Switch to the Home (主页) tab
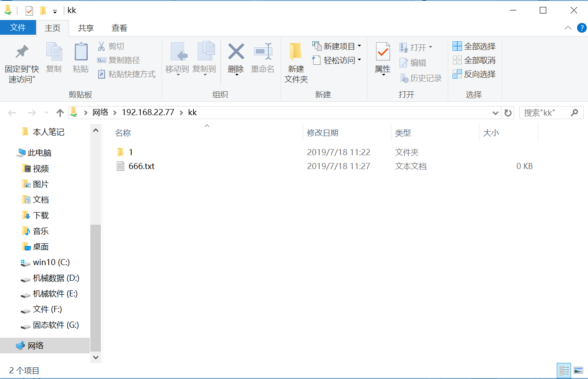 [53, 28]
